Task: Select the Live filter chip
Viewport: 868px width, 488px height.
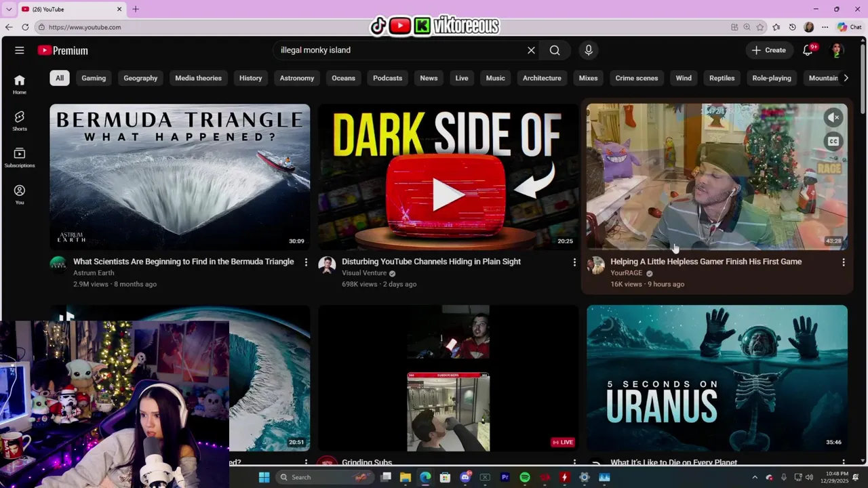Action: [462, 78]
